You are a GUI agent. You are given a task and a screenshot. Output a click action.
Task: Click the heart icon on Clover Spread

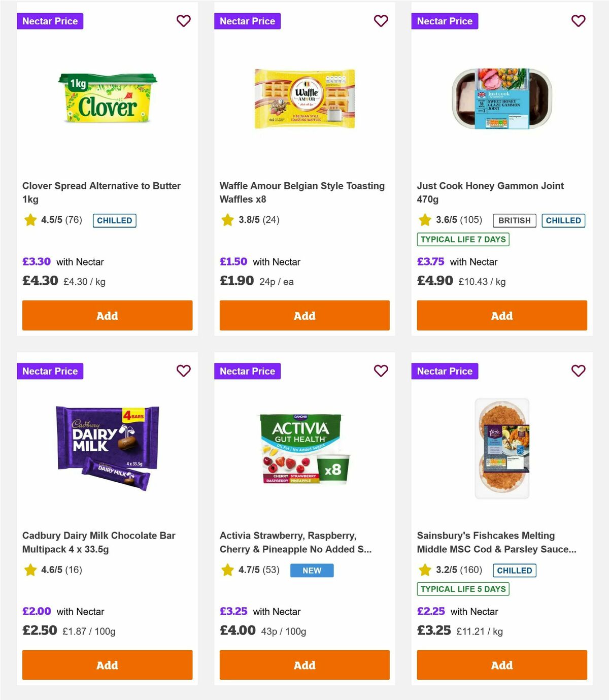[183, 21]
